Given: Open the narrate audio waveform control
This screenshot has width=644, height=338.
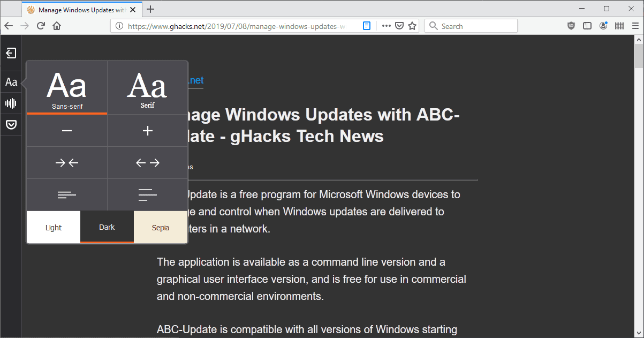Looking at the screenshot, I should pyautogui.click(x=11, y=103).
